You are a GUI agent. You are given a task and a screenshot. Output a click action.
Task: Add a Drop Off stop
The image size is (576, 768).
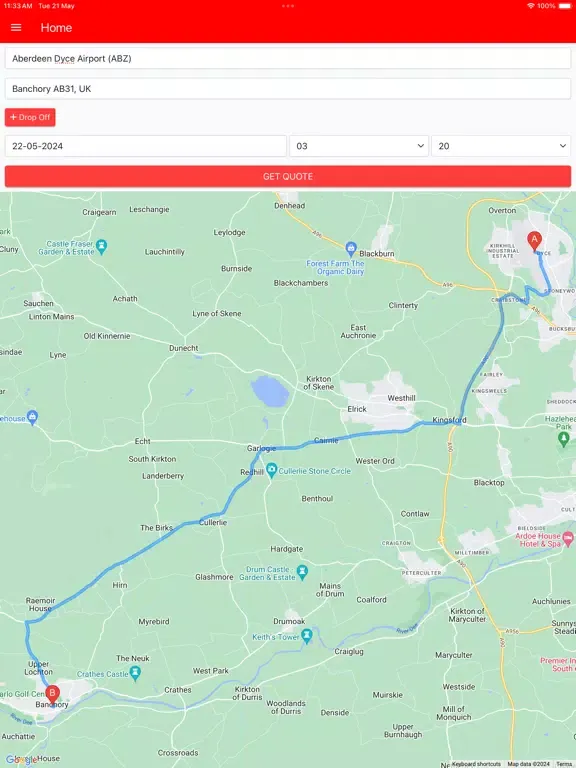(30, 118)
